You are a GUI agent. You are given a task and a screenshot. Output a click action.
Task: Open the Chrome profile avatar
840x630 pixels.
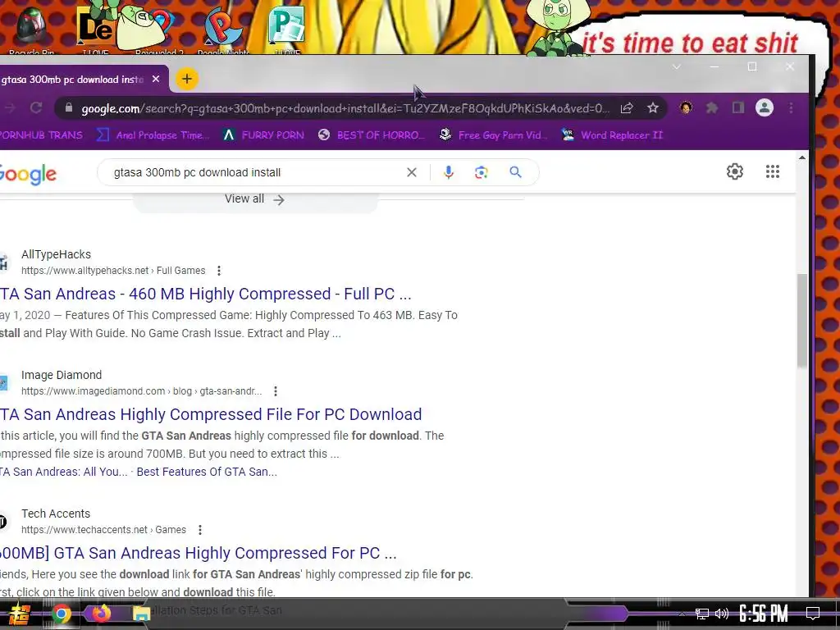tap(765, 107)
